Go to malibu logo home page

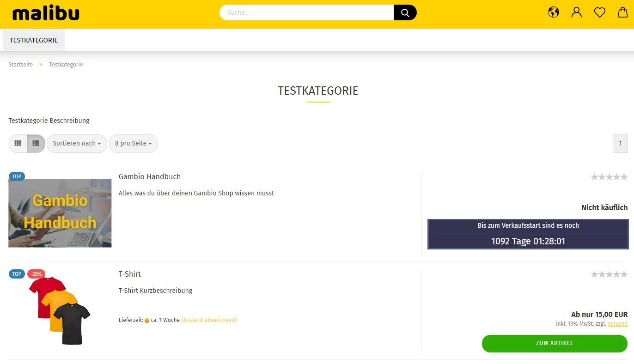tap(46, 14)
